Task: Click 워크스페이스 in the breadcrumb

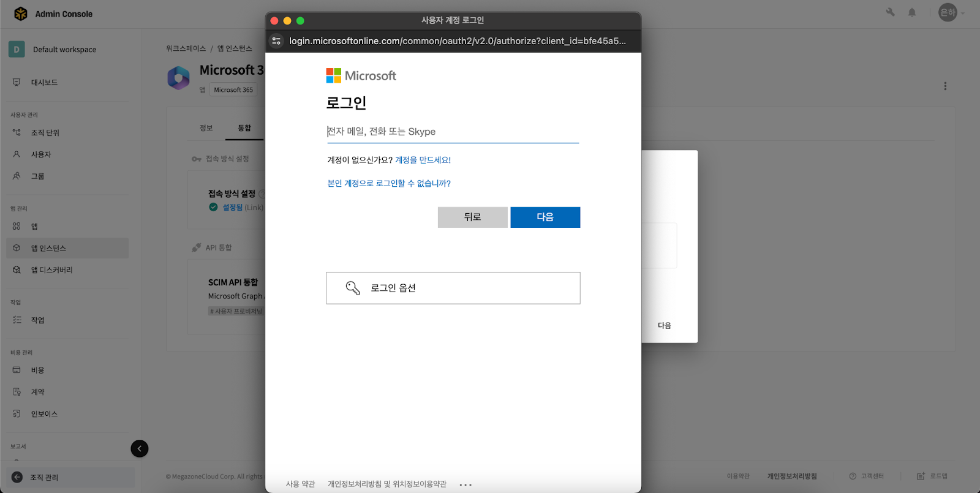Action: click(186, 48)
